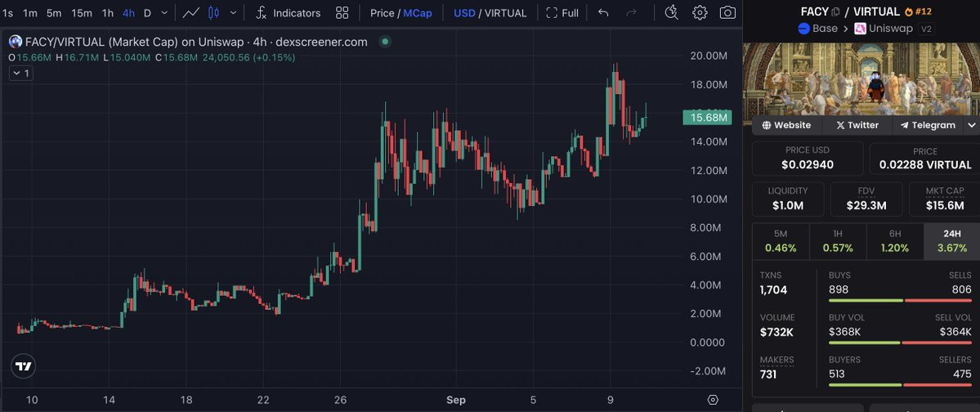Screen dimensions: 980x412
Task: Click the MKT CAP $15.6M box
Action: point(944,199)
